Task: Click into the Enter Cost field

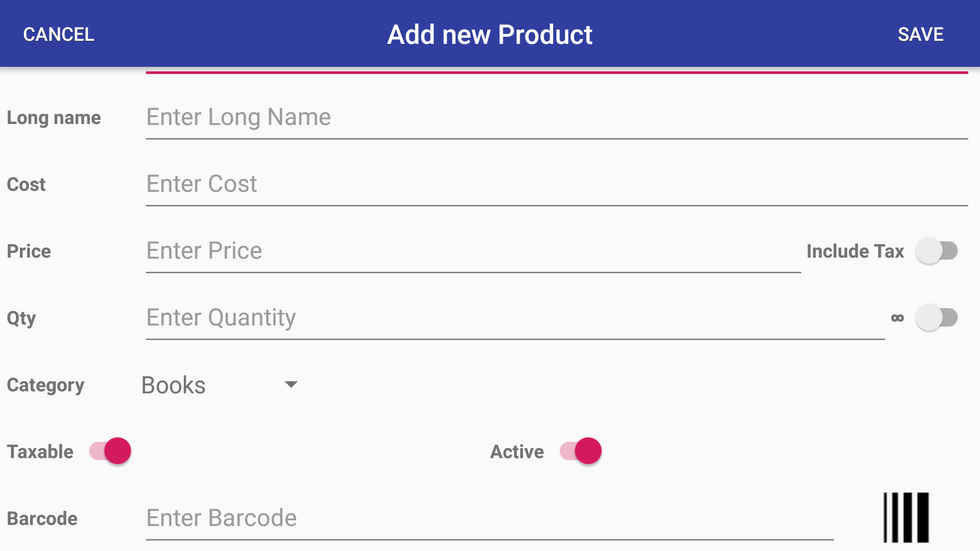Action: [556, 184]
